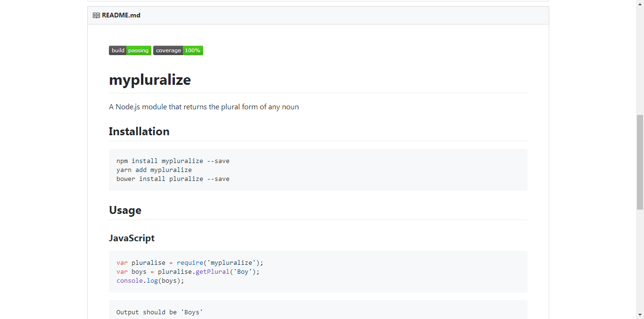
Task: Click the Usage section heading
Action: pos(125,210)
